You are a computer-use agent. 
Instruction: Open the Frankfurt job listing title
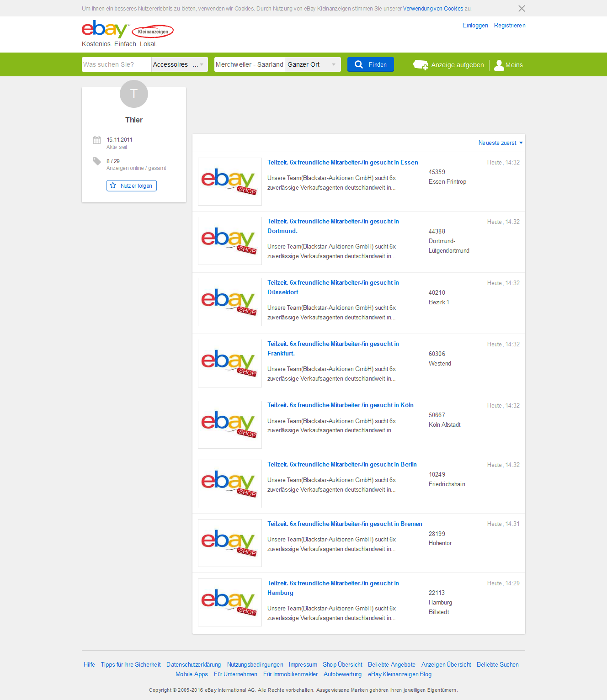tap(333, 349)
